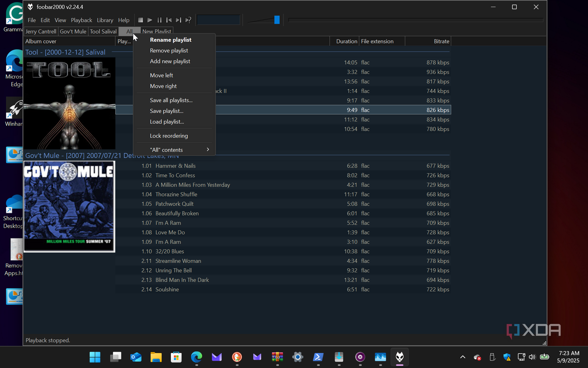588x368 pixels.
Task: Open Microsoft Store from the taskbar
Action: click(x=176, y=357)
